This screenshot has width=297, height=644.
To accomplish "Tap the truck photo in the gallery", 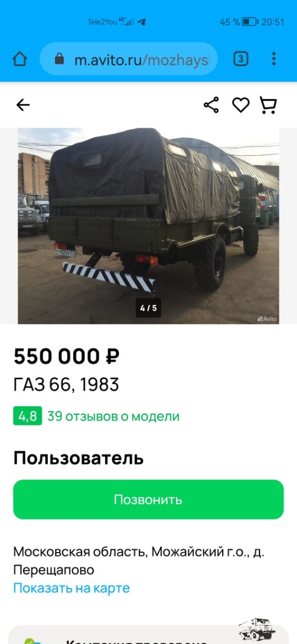I will point(148,226).
